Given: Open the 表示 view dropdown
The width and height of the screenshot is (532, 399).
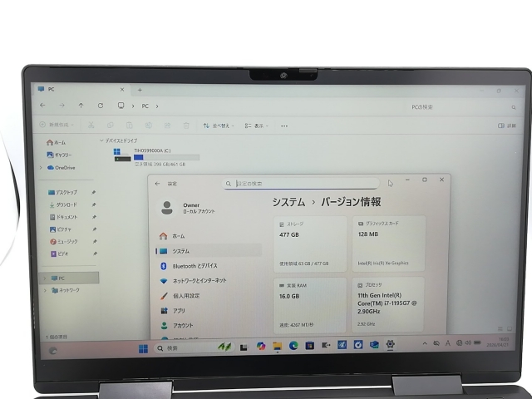Looking at the screenshot, I should point(257,126).
